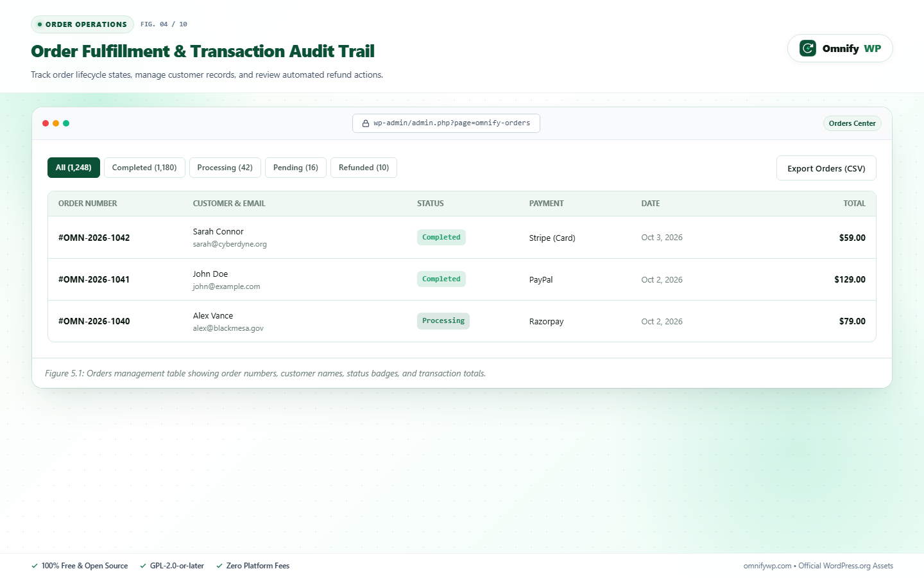Click checkmark beside 100% Free & Open Source

(35, 566)
